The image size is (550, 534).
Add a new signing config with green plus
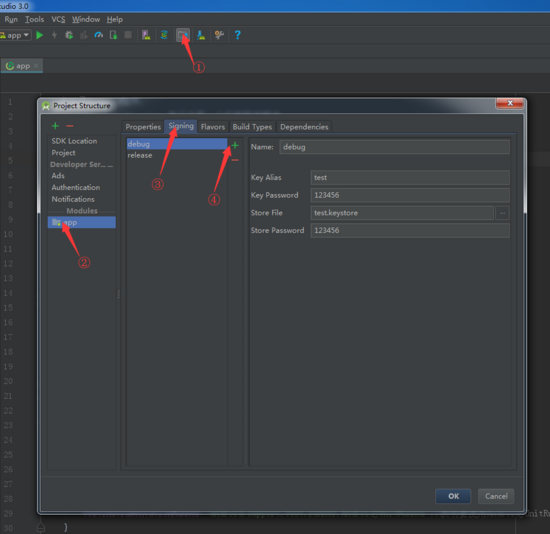[x=235, y=145]
